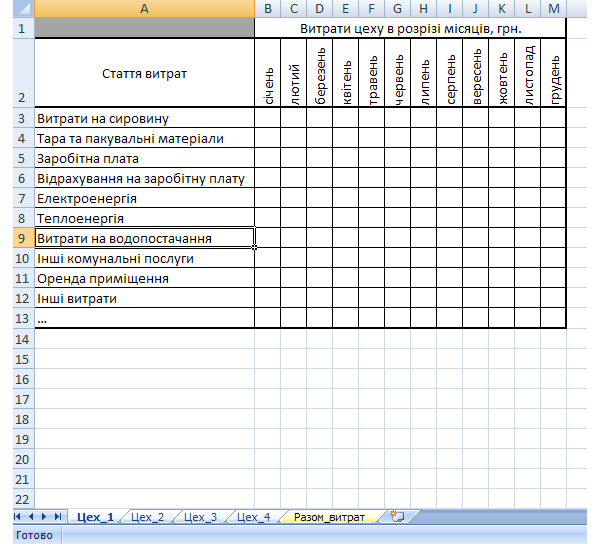Viewport: 600px width, 544px height.
Task: Click the 'Витрати цеху в розрізі місяців, грн.' title cell
Action: click(410, 28)
